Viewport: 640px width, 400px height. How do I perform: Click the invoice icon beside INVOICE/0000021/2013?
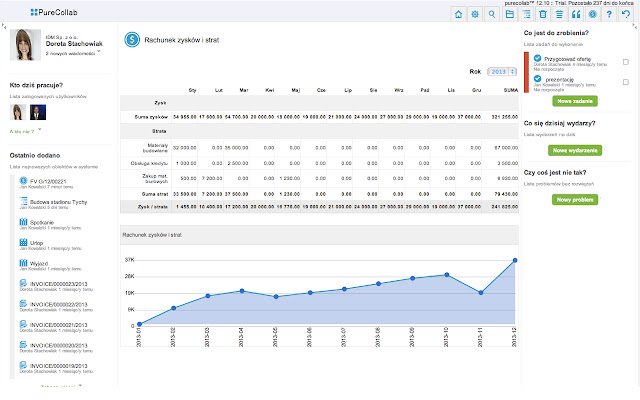pyautogui.click(x=23, y=324)
